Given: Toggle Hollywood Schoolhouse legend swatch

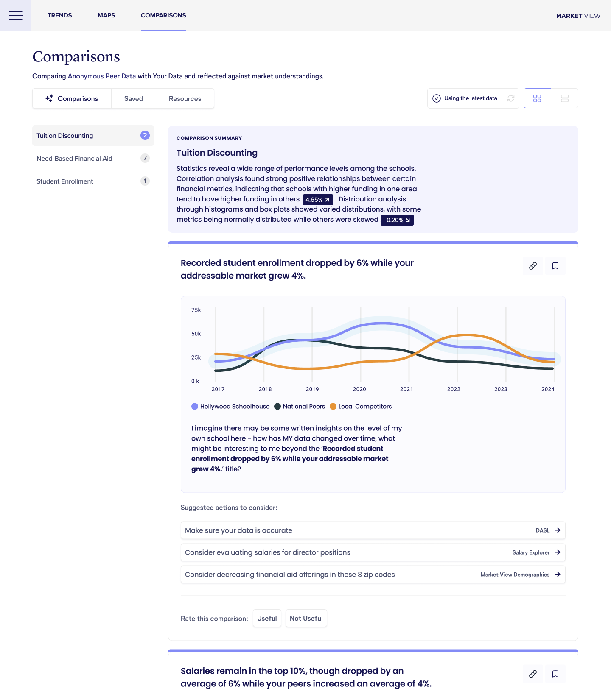Looking at the screenshot, I should click(x=195, y=407).
